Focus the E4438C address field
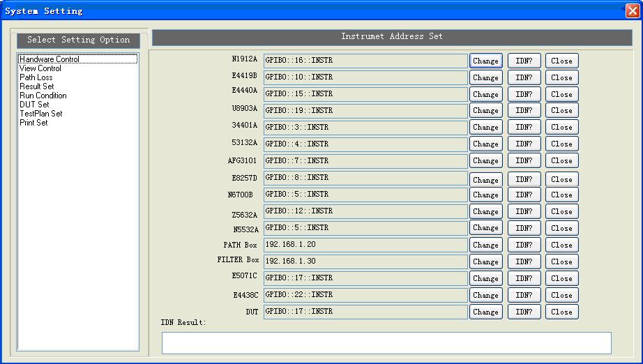 pos(365,295)
